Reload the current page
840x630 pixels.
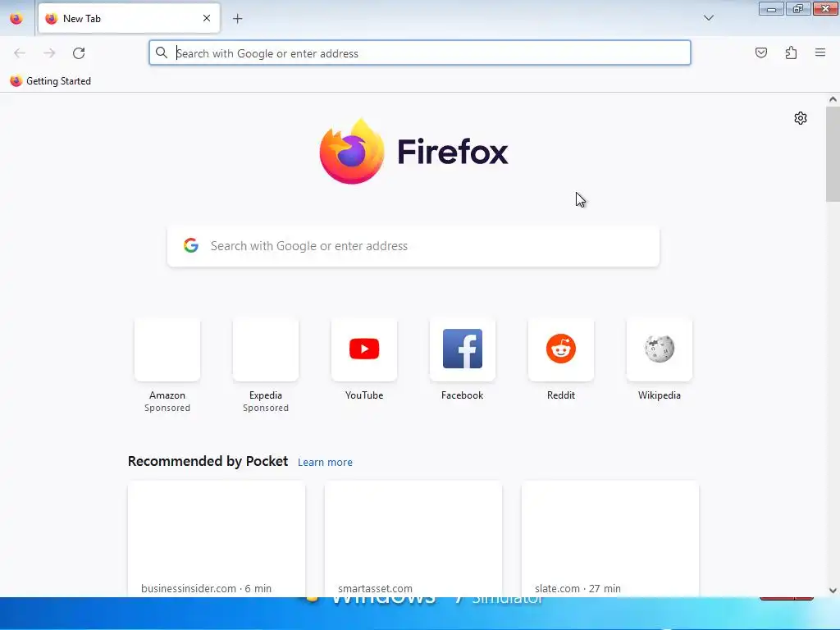coord(79,53)
